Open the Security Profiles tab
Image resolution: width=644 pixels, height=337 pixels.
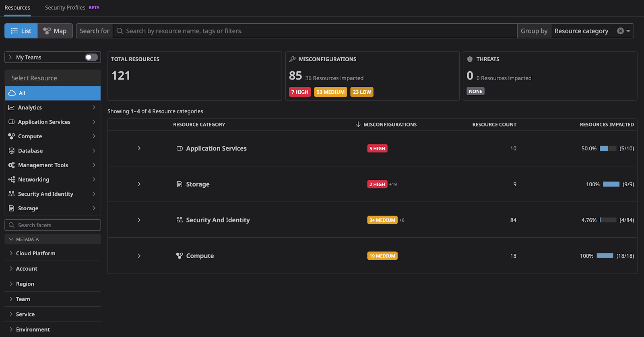72,8
